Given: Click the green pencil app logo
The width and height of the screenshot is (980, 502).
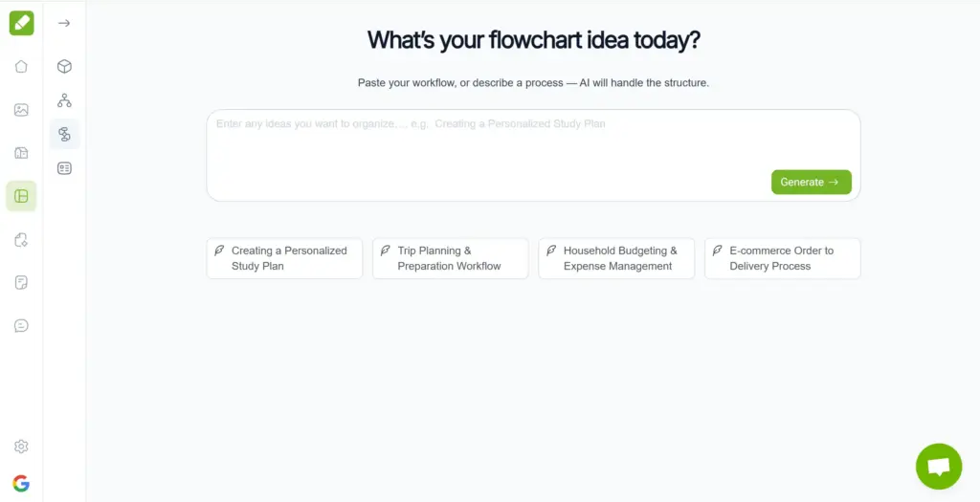Looking at the screenshot, I should click(x=21, y=23).
